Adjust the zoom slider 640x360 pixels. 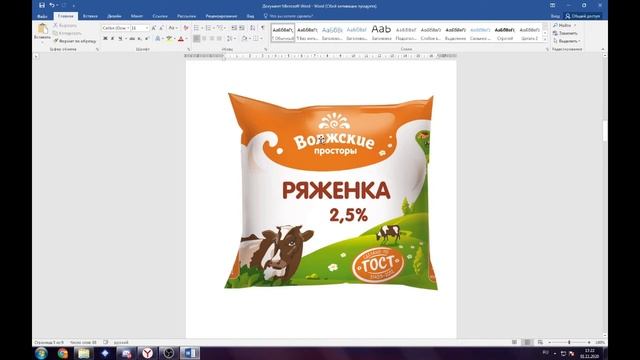pos(569,342)
